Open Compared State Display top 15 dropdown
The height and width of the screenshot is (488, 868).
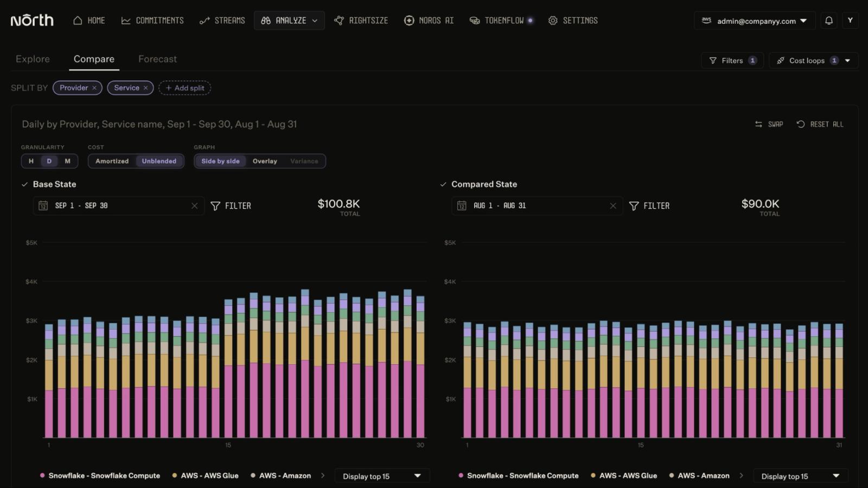point(801,476)
